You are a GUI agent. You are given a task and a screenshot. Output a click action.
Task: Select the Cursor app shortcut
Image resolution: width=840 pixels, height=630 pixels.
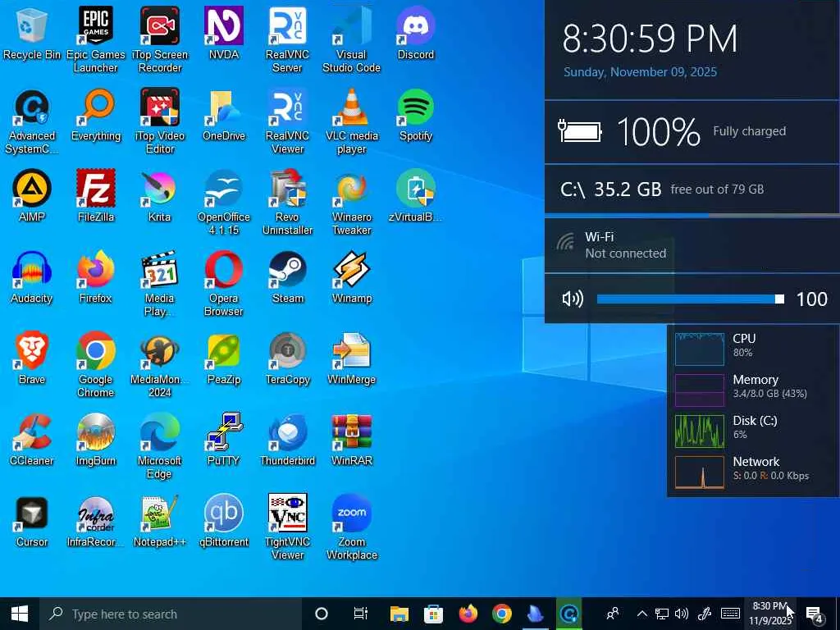(x=32, y=521)
